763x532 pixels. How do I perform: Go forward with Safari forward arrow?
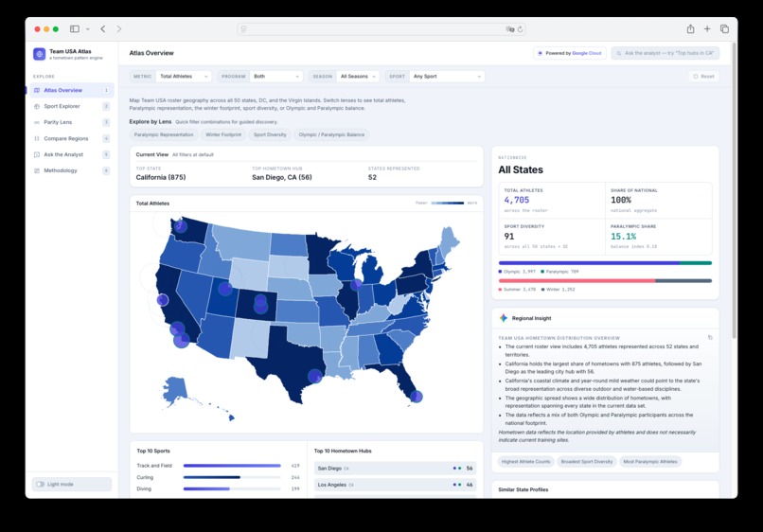coord(118,29)
